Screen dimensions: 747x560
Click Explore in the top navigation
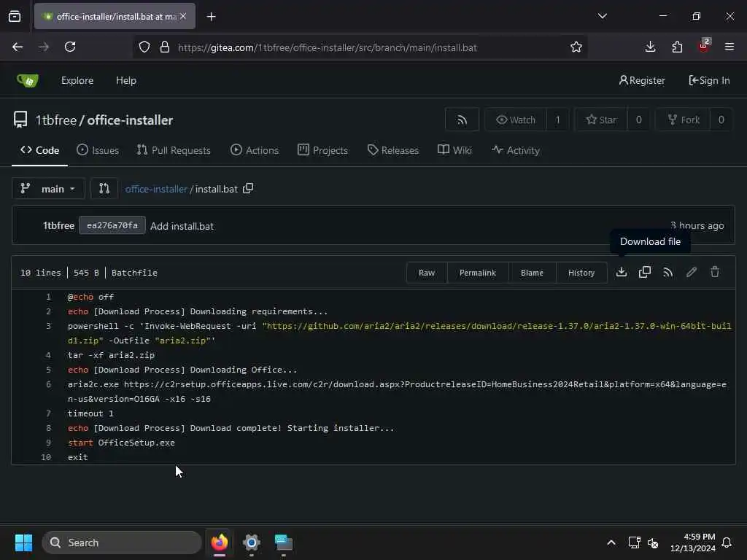(x=77, y=80)
